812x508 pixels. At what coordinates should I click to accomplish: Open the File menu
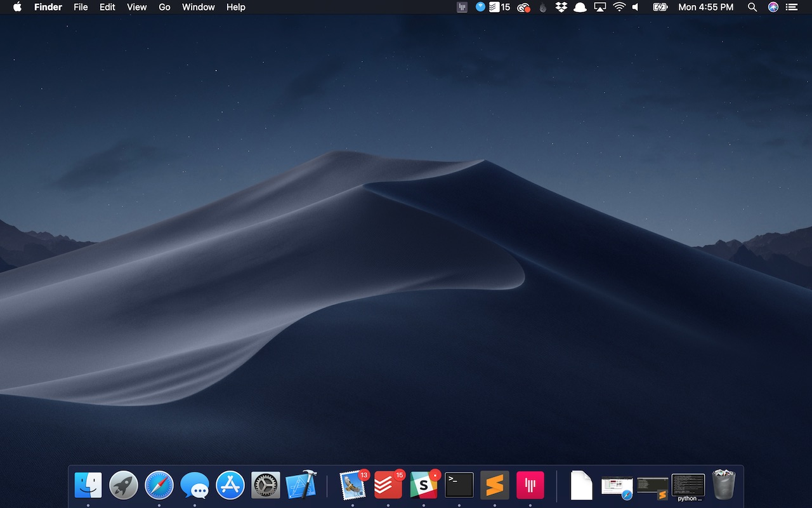(81, 7)
